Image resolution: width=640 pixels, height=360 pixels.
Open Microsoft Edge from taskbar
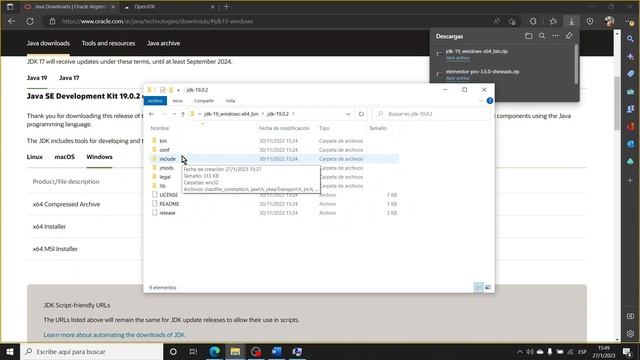tap(215, 351)
